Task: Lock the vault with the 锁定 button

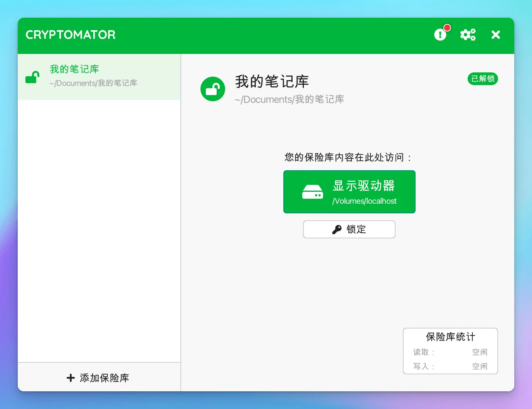Action: coord(349,230)
